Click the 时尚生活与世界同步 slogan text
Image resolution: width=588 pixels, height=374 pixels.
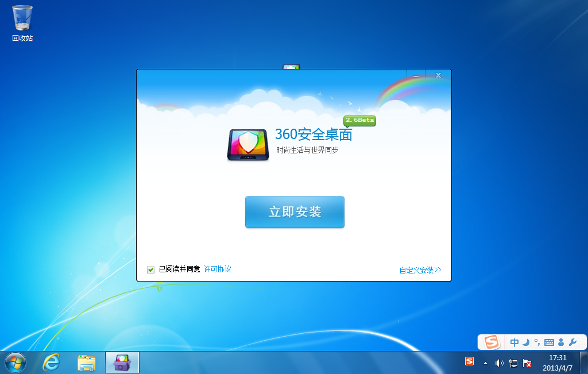[x=307, y=150]
